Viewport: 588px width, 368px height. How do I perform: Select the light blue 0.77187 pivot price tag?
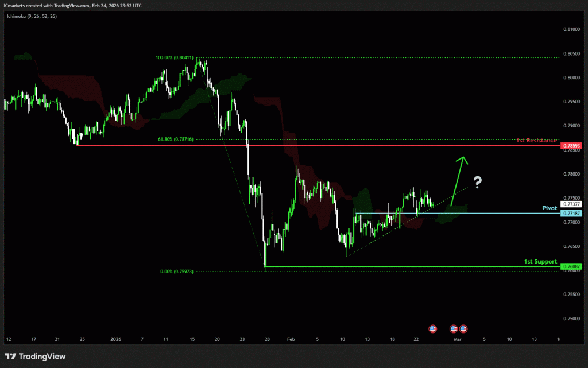tap(572, 213)
